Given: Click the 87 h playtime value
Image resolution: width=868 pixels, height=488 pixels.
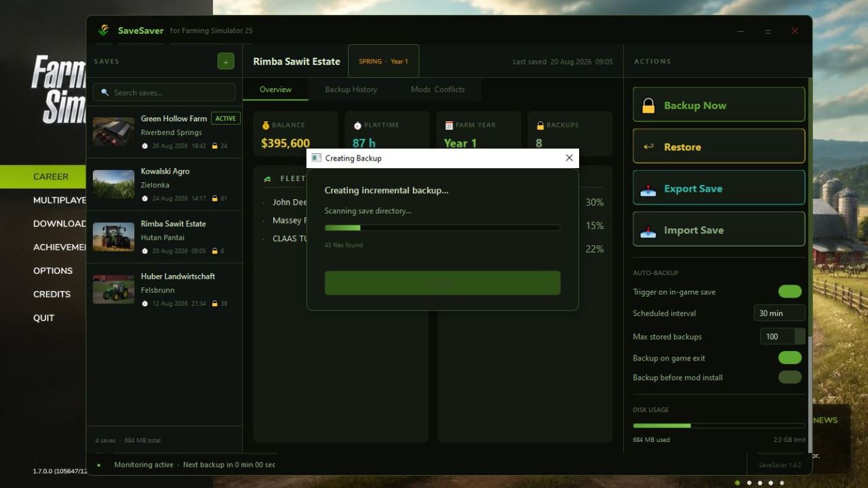Looking at the screenshot, I should click(x=364, y=143).
